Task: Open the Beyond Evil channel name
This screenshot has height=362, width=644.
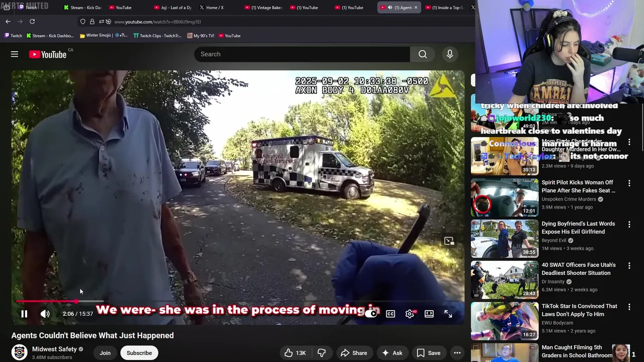Action: tap(555, 240)
